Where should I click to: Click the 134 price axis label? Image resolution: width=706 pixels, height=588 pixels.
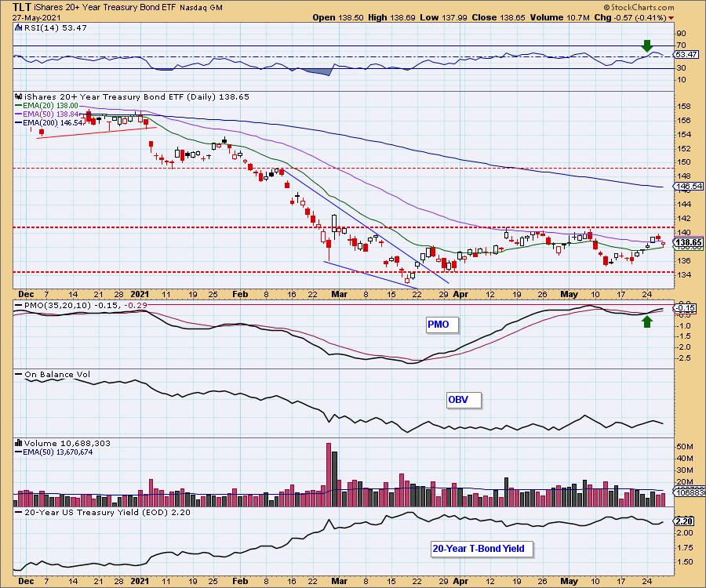tap(683, 274)
